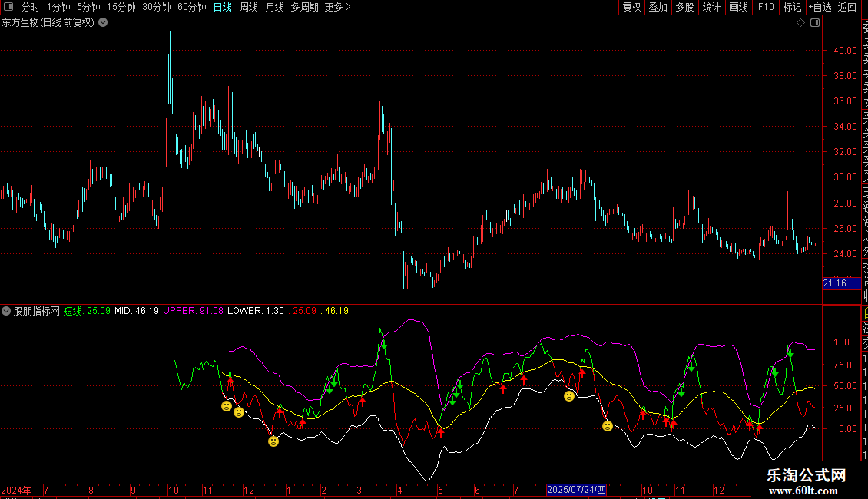Toggle the right panel icon in chart corner
868x499 pixels.
click(815, 23)
